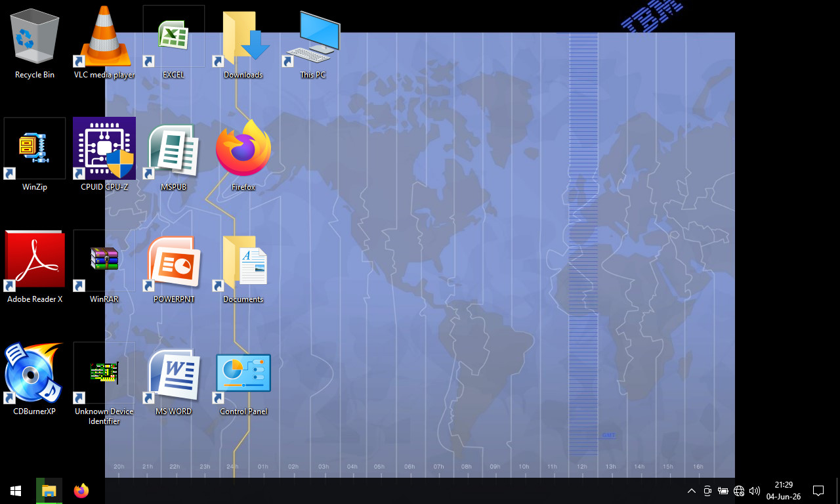840x504 pixels.
Task: Select the CPUID CPU-Z shortcut
Action: [x=104, y=155]
